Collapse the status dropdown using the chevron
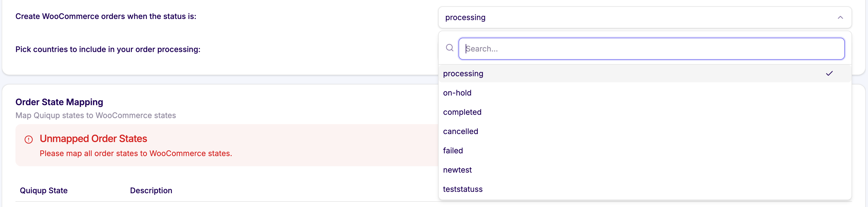This screenshot has width=868, height=207. click(x=840, y=18)
